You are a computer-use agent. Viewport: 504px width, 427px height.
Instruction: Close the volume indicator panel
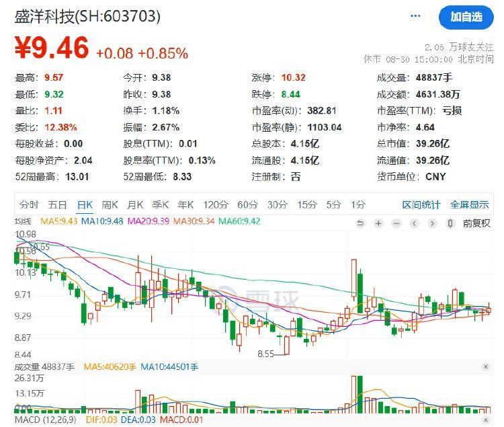pos(486,366)
